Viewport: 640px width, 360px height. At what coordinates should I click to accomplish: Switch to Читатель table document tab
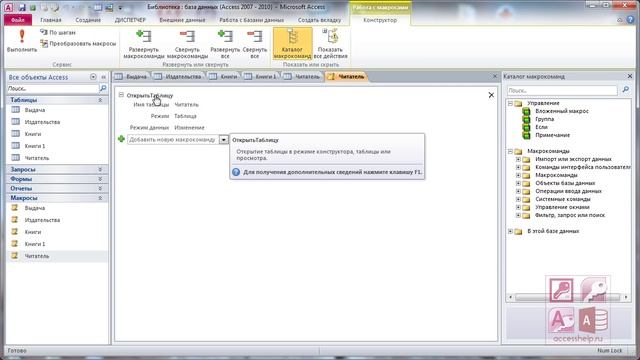tap(302, 77)
